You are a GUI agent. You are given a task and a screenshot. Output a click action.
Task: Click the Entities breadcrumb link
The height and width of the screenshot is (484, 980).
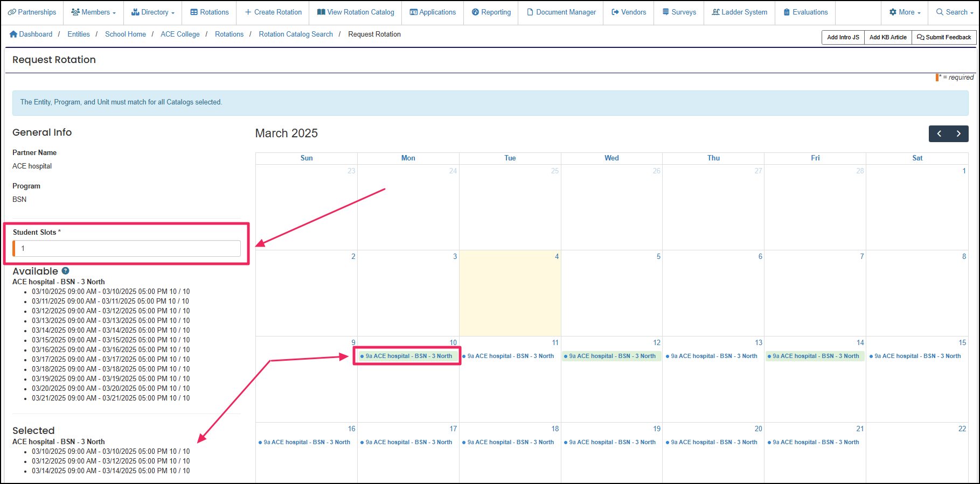point(79,34)
